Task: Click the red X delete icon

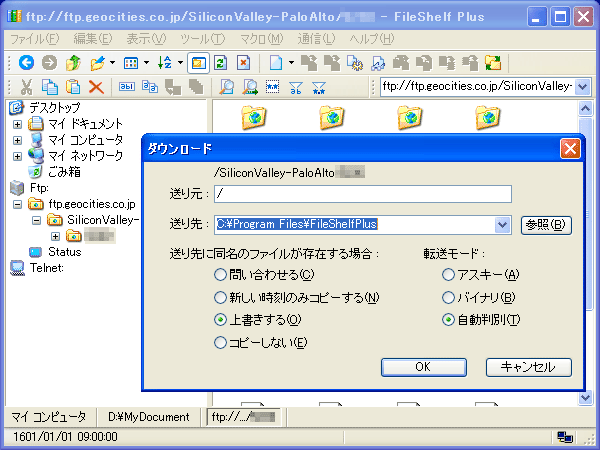Action: coord(96,87)
